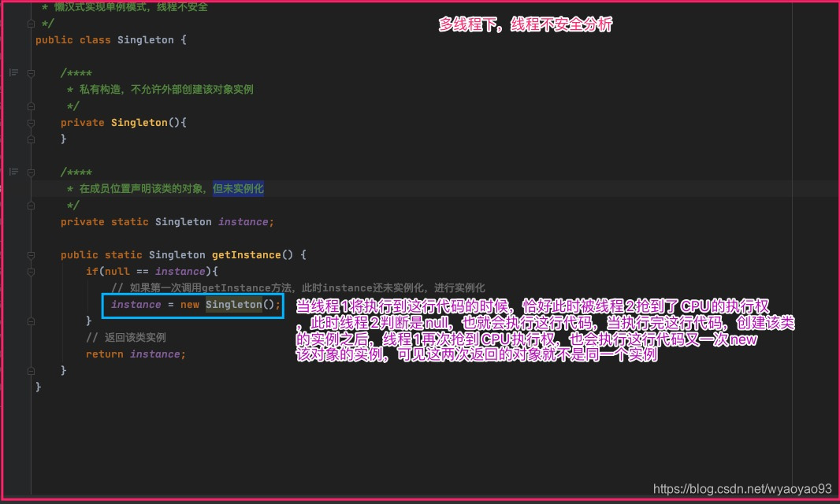Click fold marker at constructor's closing brace
The width and height of the screenshot is (840, 504).
[31, 139]
